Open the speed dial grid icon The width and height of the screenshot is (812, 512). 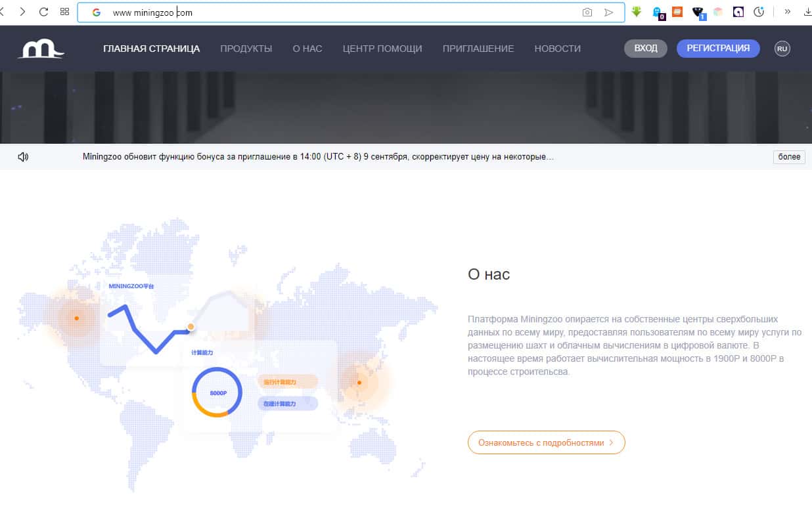point(64,12)
